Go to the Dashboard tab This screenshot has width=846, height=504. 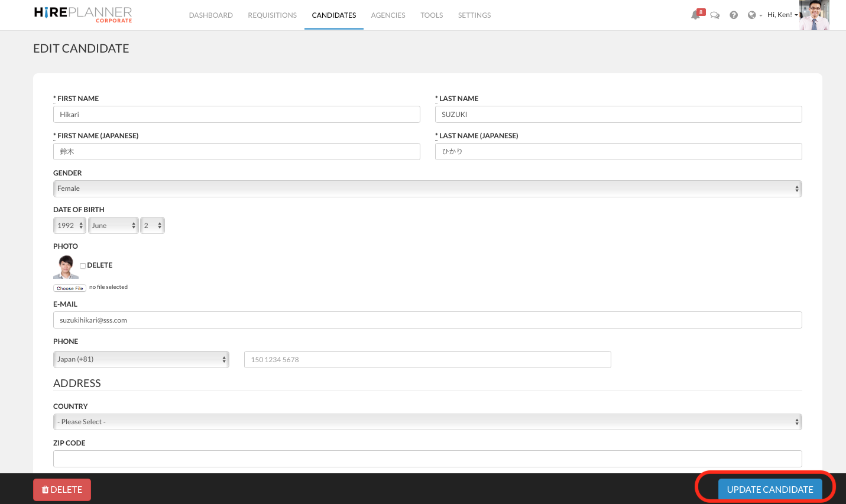(x=210, y=15)
